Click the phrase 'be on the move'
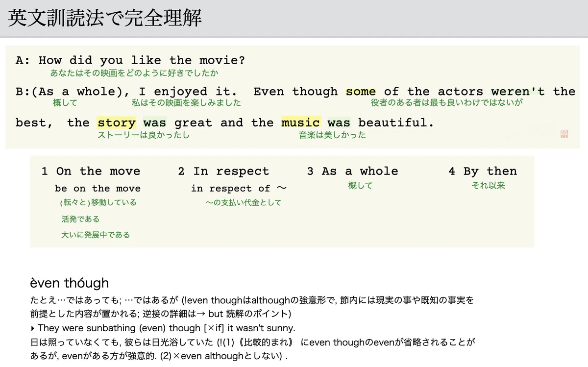This screenshot has height=367, width=588. tap(98, 189)
